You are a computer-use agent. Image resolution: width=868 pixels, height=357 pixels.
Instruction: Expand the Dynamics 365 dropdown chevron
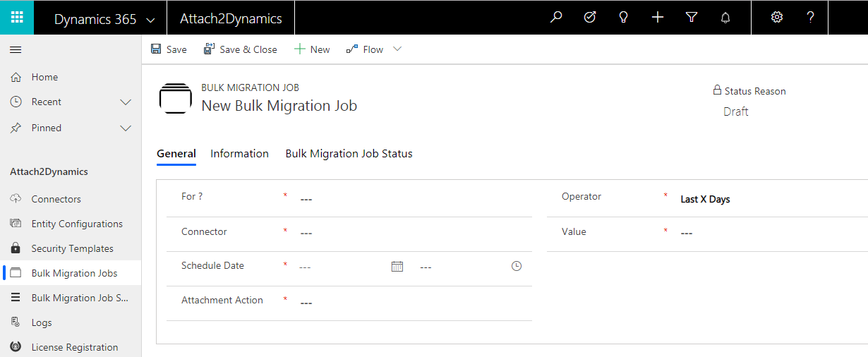[150, 20]
